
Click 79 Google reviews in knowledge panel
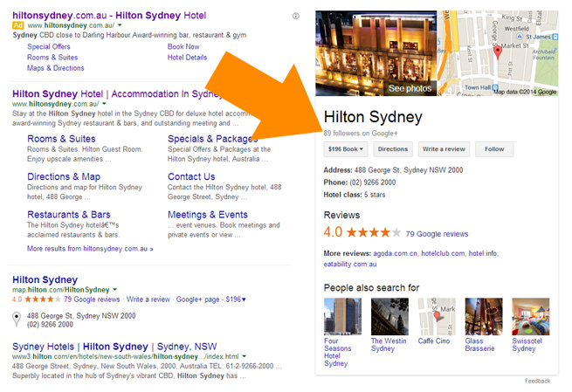pyautogui.click(x=437, y=234)
